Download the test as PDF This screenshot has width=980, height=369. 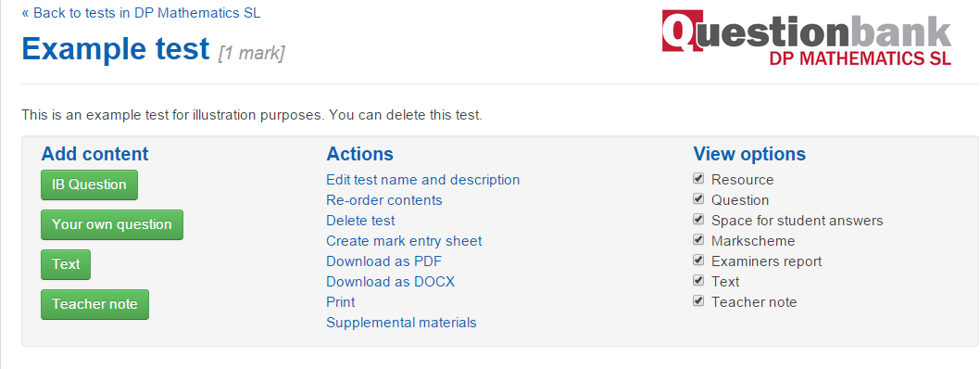(384, 261)
